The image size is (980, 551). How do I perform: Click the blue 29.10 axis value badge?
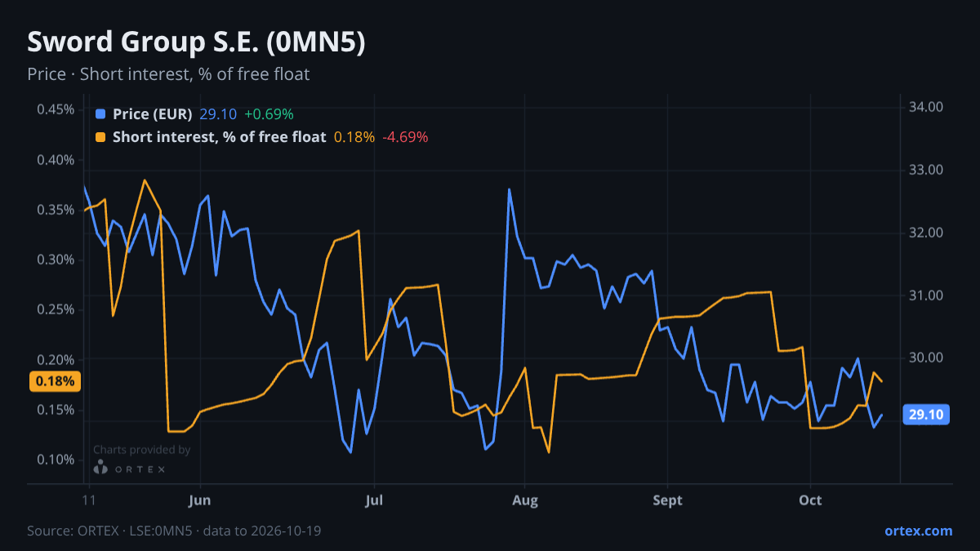pyautogui.click(x=926, y=415)
